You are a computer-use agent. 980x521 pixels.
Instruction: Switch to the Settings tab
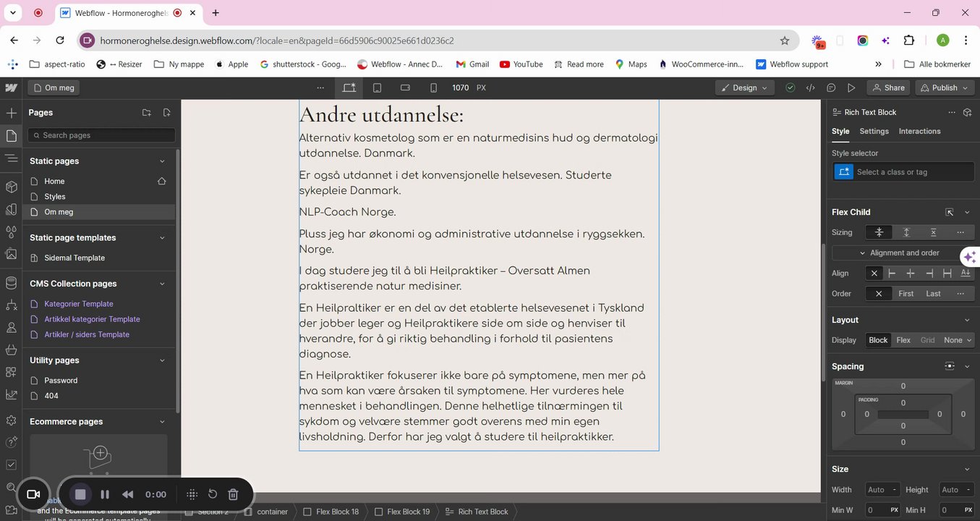click(x=874, y=131)
